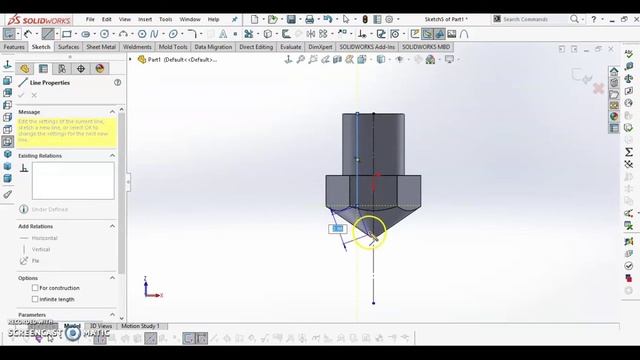640x360 pixels.
Task: Open the PropertyManager panel tab
Action: [43, 69]
